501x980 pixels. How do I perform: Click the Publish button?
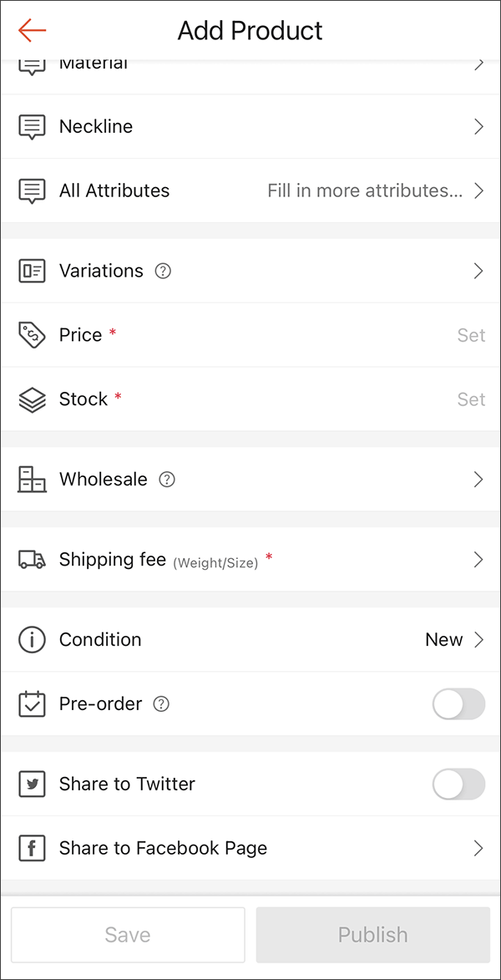click(372, 934)
